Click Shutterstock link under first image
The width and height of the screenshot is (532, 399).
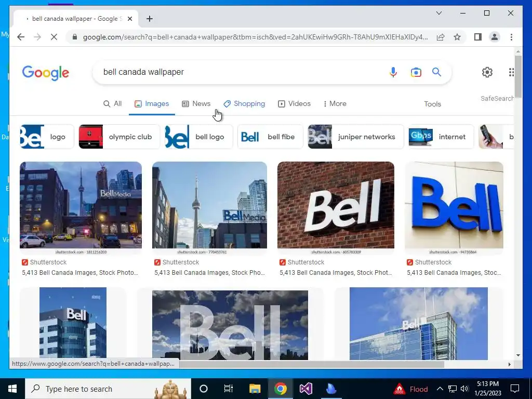pyautogui.click(x=44, y=262)
